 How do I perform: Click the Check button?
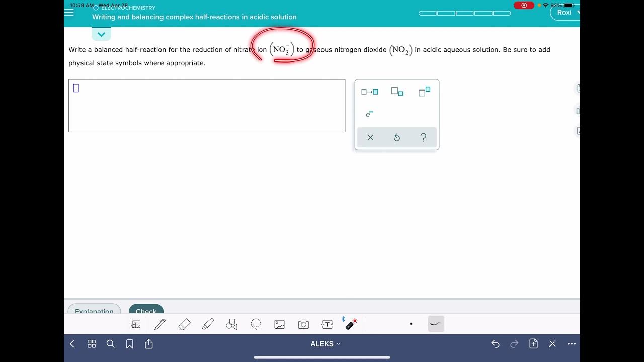coord(146,309)
